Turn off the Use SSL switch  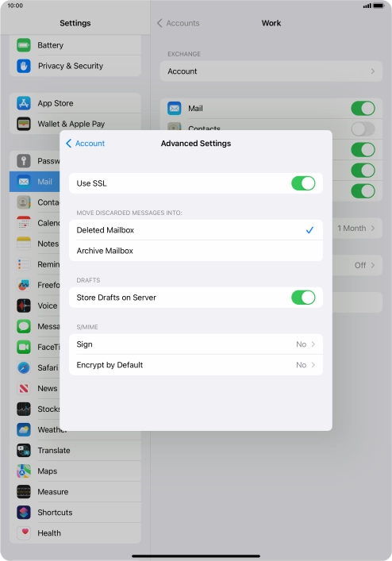click(x=303, y=183)
